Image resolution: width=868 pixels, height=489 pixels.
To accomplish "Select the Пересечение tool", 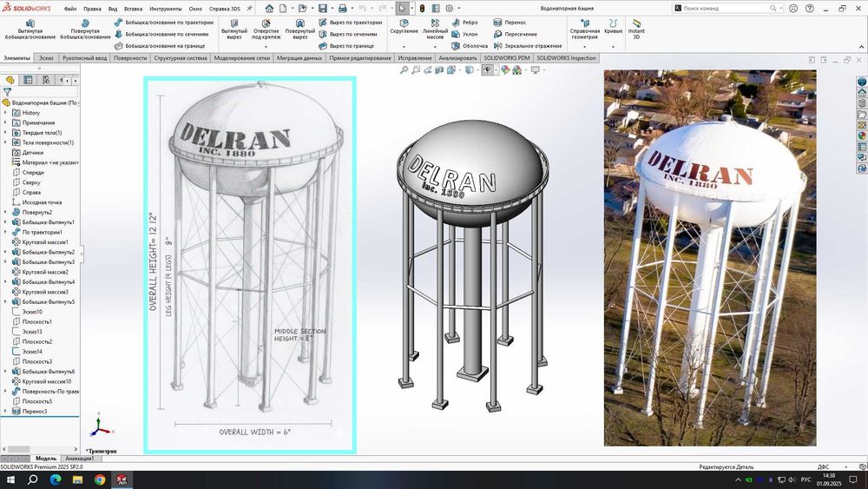I will click(516, 35).
